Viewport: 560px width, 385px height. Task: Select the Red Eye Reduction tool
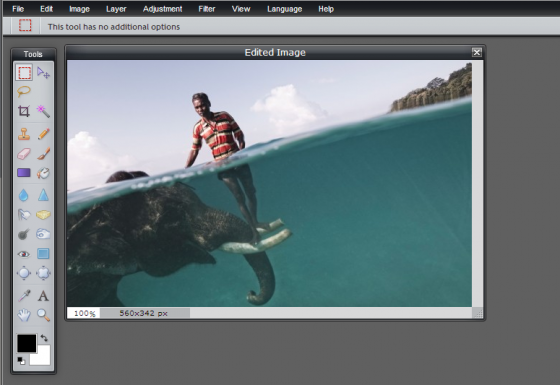pyautogui.click(x=24, y=254)
